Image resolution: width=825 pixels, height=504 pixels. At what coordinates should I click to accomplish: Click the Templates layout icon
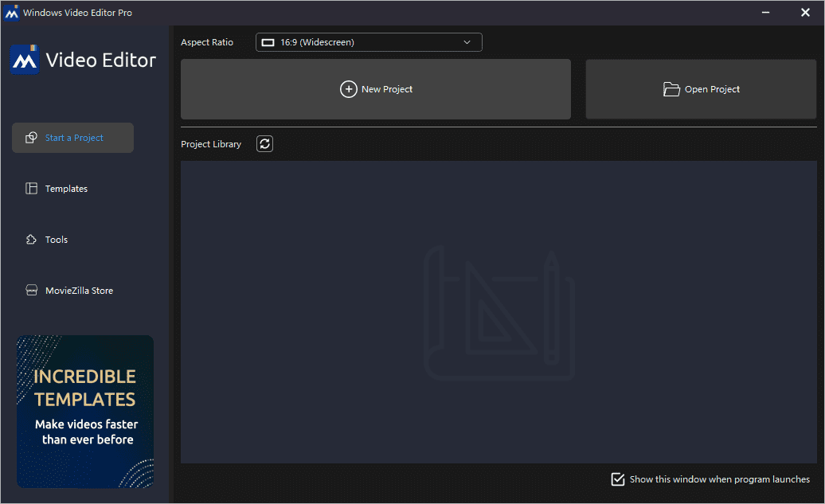(x=32, y=189)
